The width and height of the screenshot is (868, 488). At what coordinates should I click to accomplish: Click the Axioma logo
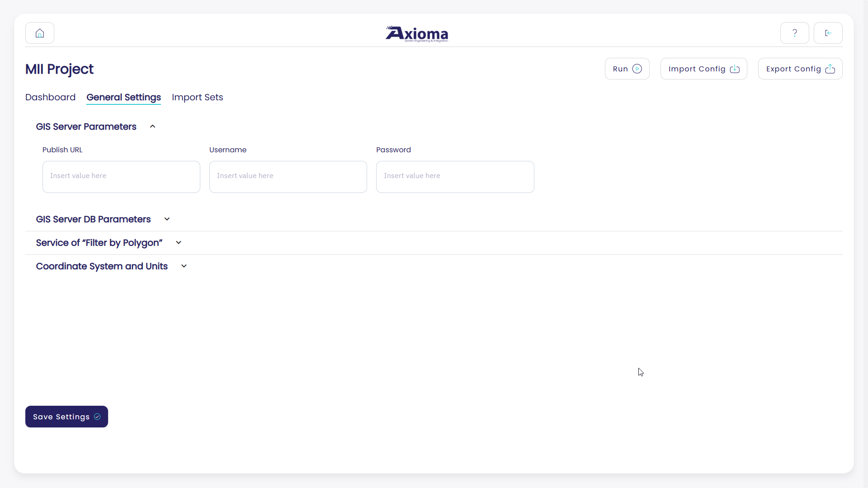[x=416, y=34]
